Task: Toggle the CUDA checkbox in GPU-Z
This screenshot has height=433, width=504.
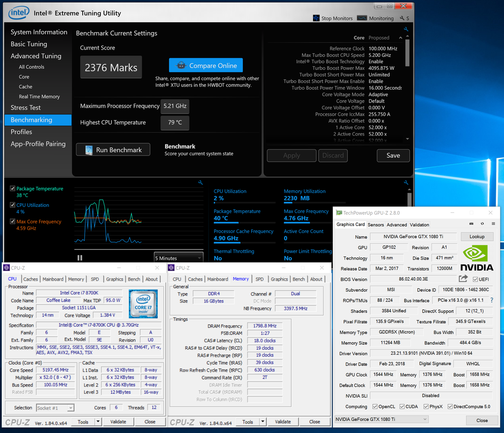Action: pos(402,407)
